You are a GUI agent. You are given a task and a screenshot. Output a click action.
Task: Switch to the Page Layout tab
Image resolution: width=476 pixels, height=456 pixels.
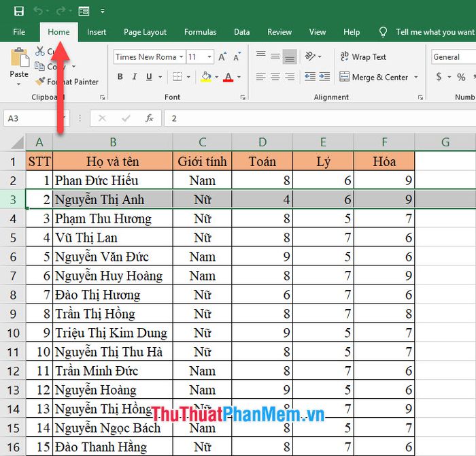click(145, 32)
